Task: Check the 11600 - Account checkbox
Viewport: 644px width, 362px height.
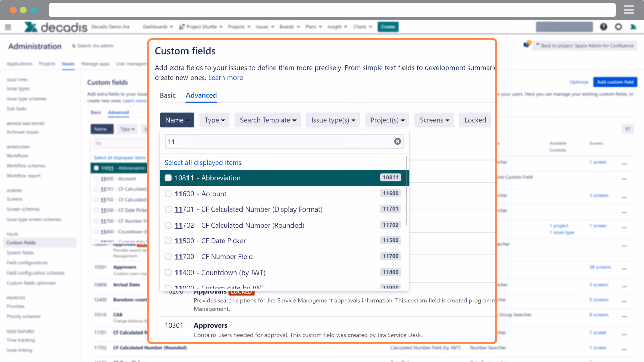Action: click(168, 194)
